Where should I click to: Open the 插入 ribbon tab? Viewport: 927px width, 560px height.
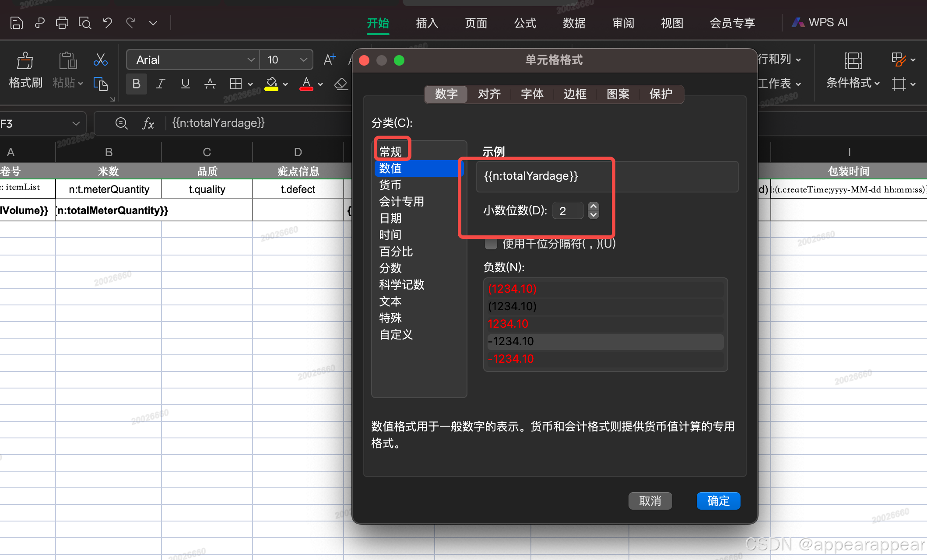coord(427,23)
